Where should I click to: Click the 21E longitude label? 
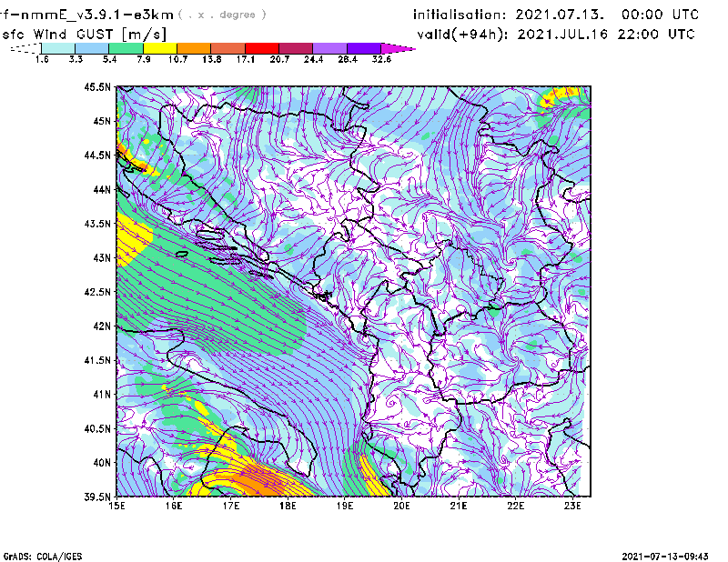coord(459,506)
